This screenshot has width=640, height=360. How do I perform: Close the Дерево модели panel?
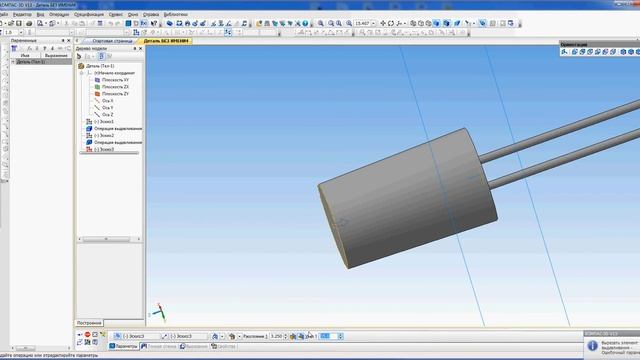coord(141,48)
